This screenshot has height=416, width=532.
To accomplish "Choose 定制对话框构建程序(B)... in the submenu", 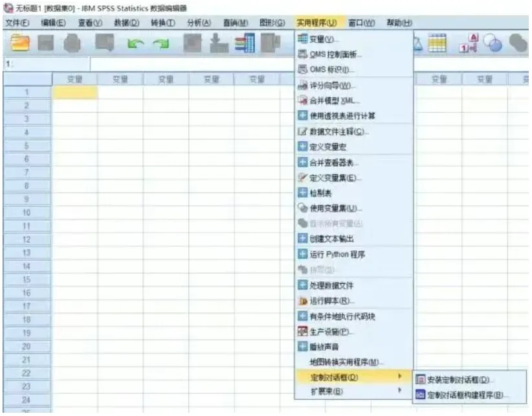I will pyautogui.click(x=469, y=395).
